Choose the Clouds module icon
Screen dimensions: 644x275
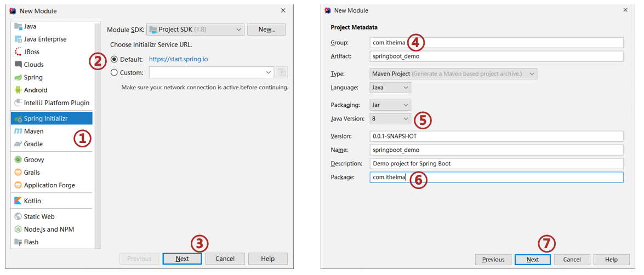coord(18,65)
